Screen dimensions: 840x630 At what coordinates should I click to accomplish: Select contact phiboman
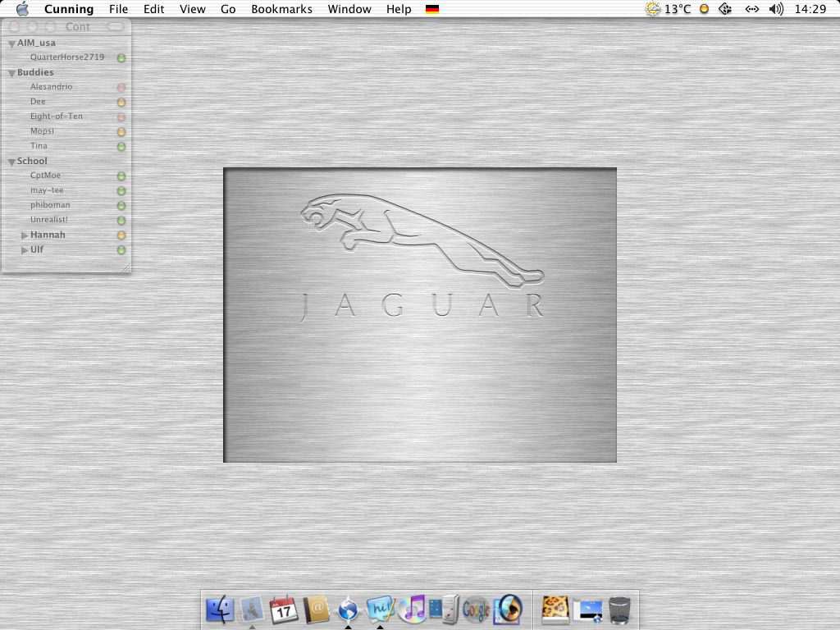(50, 205)
